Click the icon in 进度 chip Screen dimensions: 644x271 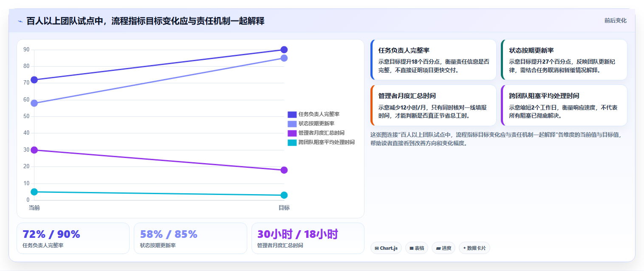(438, 248)
